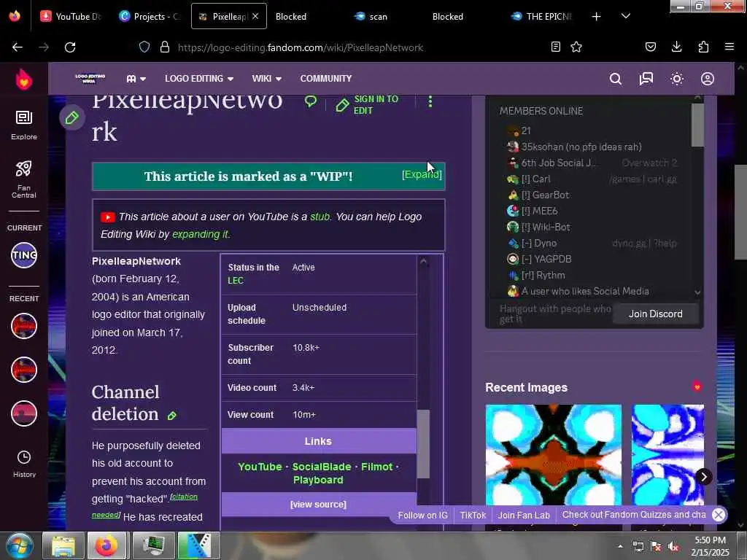Open the three-dot page actions menu
747x560 pixels.
pyautogui.click(x=430, y=101)
